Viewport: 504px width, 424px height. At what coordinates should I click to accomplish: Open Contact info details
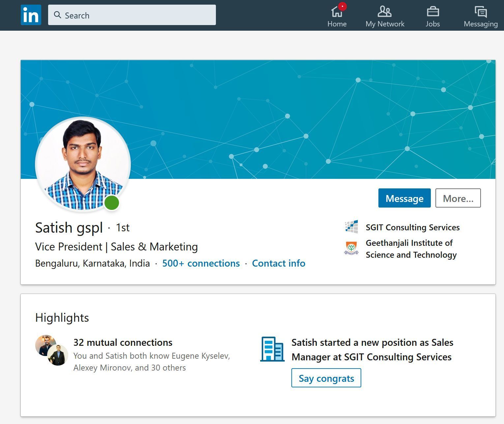click(279, 263)
